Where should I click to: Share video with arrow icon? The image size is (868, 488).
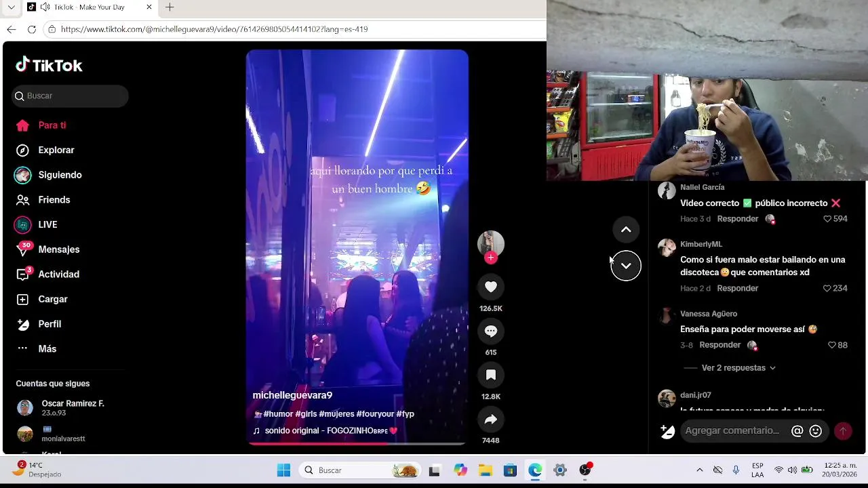pos(491,420)
